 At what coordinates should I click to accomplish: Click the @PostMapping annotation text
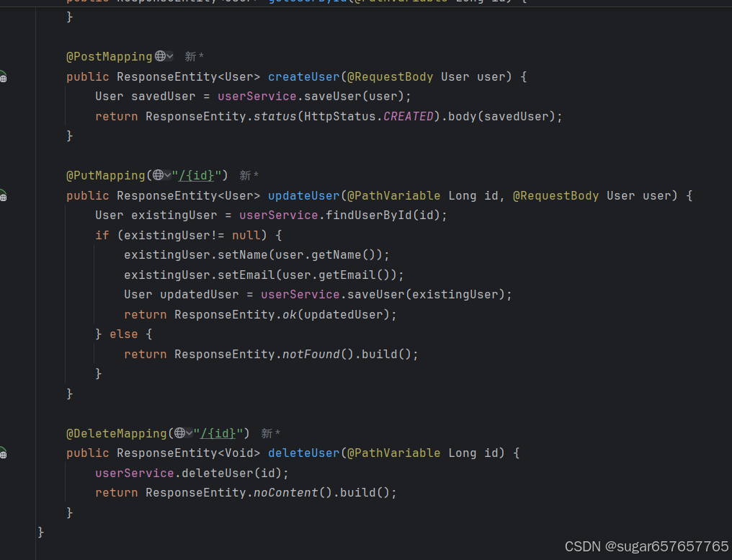(110, 56)
